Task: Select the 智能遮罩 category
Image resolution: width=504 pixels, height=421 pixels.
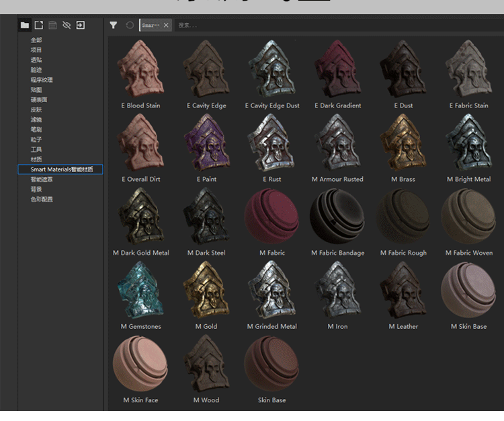Action: [x=42, y=180]
